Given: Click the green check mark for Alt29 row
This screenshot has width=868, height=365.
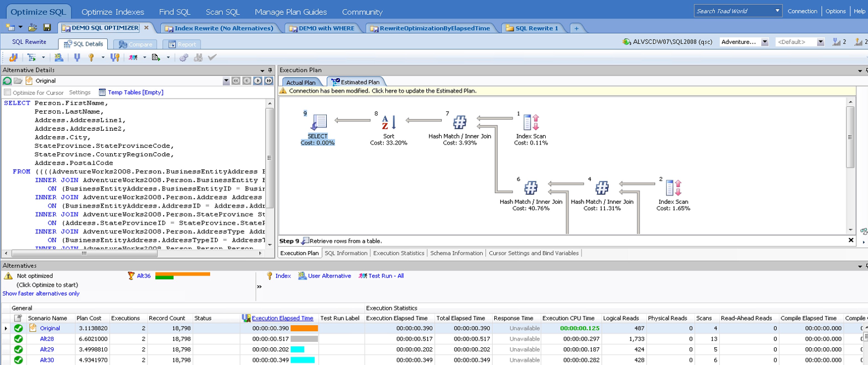Looking at the screenshot, I should pyautogui.click(x=19, y=350).
